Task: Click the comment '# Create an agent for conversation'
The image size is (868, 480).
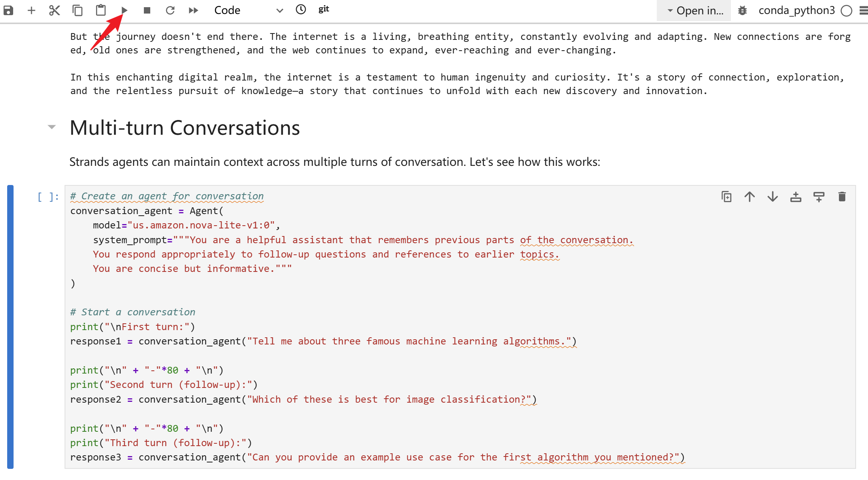Action: pyautogui.click(x=167, y=196)
